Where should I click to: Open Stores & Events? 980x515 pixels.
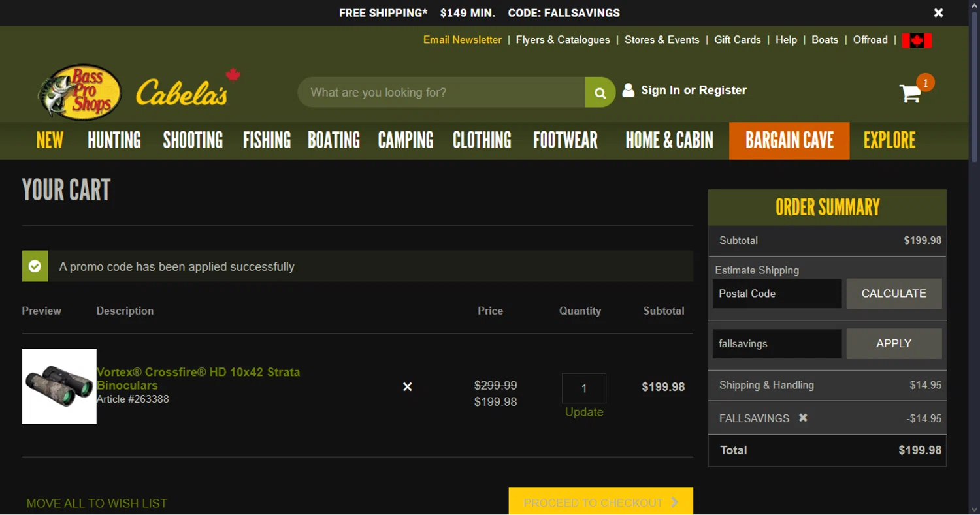[x=662, y=40]
